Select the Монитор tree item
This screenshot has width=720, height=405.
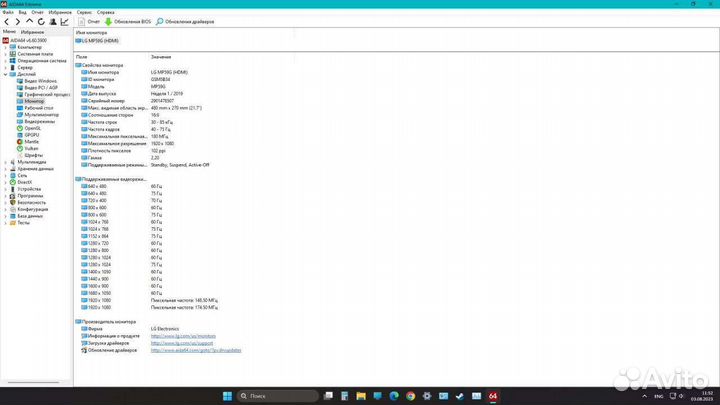pos(31,101)
